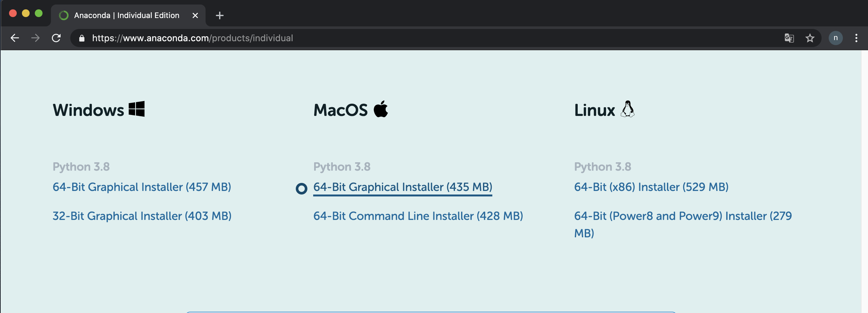868x313 pixels.
Task: Download Linux 64-Bit (Power8 and Power9) Installer
Action: (x=683, y=224)
